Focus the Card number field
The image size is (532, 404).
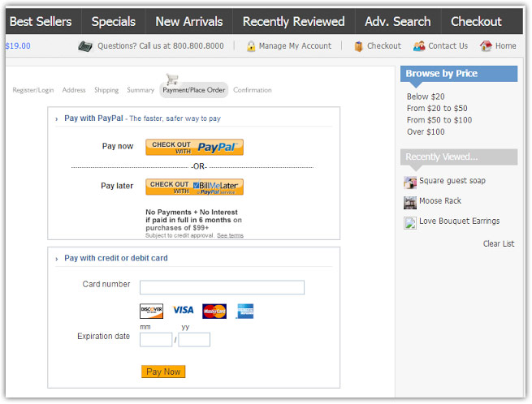click(222, 287)
